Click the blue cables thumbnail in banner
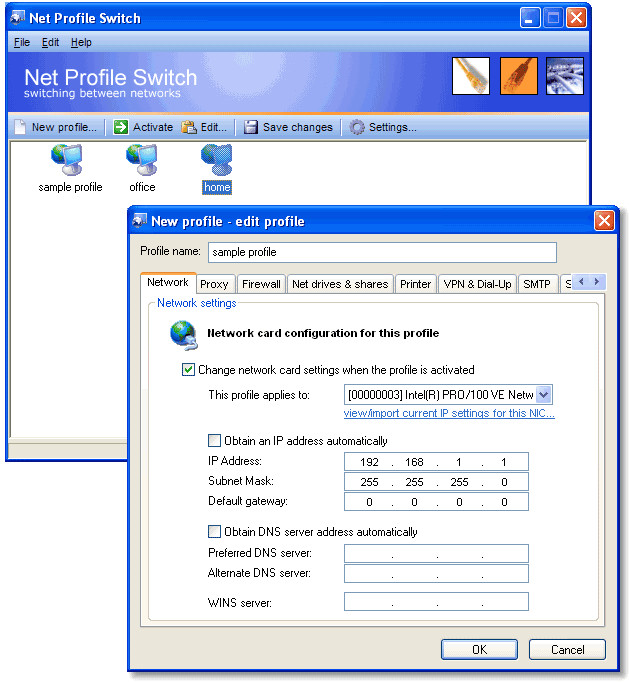The width and height of the screenshot is (629, 682). [x=565, y=76]
